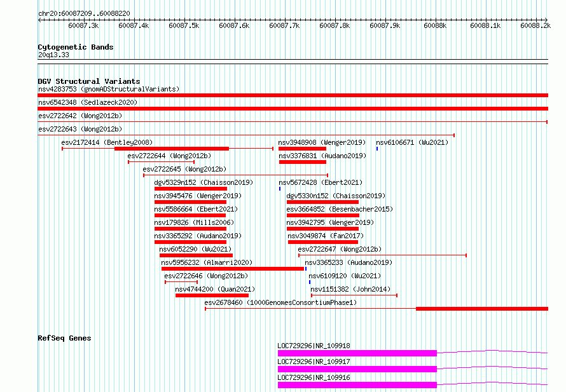The image size is (566, 392).
Task: Select nsv3942795 Wenger2019 label
Action: pyautogui.click(x=330, y=222)
